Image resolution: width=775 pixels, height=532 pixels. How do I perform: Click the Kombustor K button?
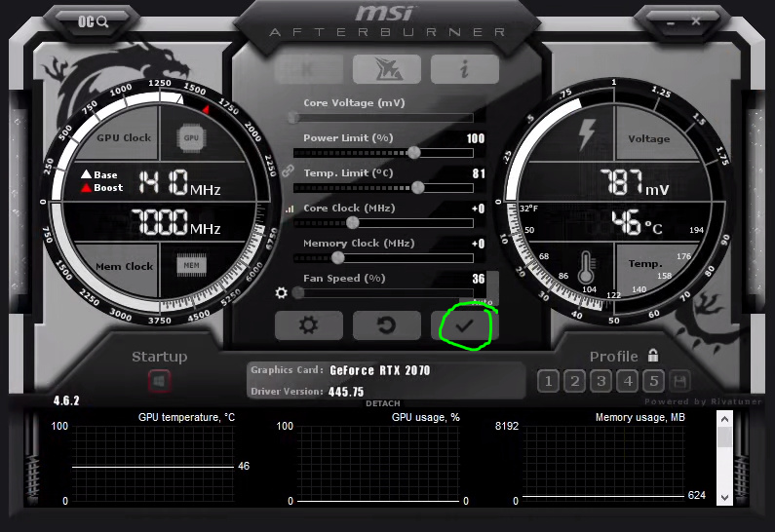[308, 69]
